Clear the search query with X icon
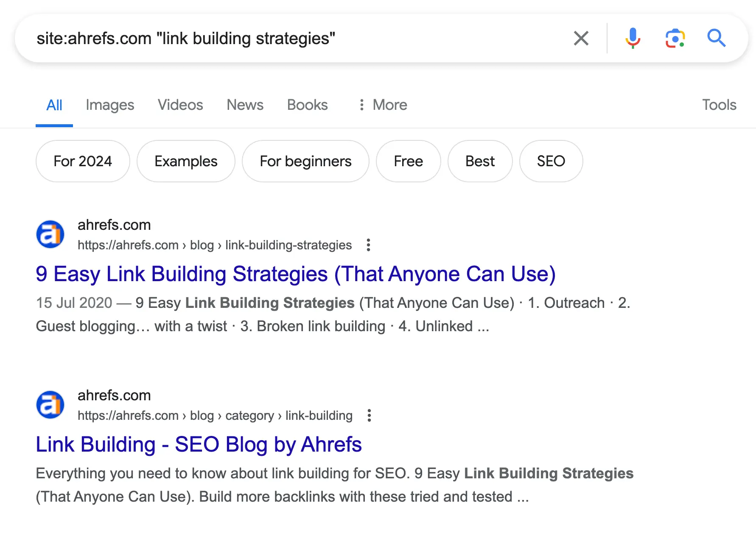 581,38
